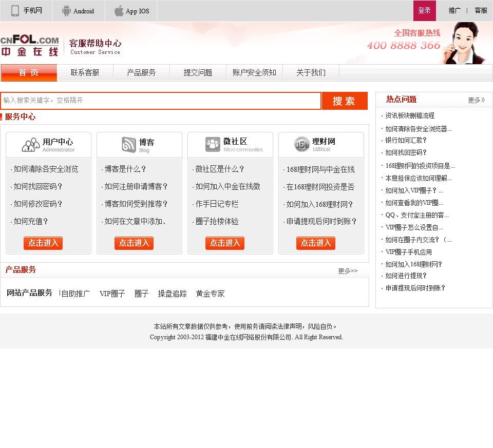Open 168理财网与中金在线 link
Viewport: 493px width, 448px height.
click(320, 170)
